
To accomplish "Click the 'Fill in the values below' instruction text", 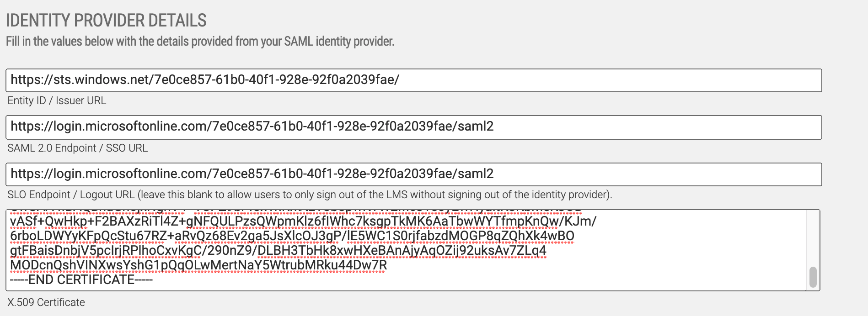I will coord(200,42).
